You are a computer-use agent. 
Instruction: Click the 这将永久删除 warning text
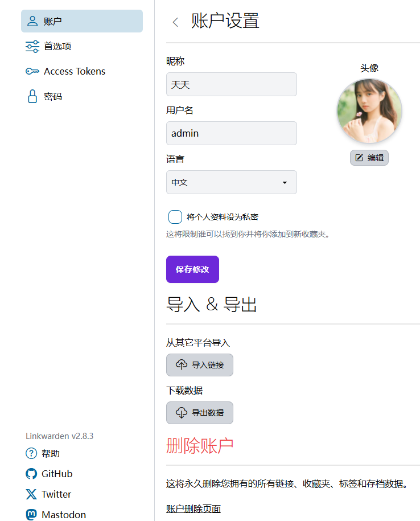[287, 483]
